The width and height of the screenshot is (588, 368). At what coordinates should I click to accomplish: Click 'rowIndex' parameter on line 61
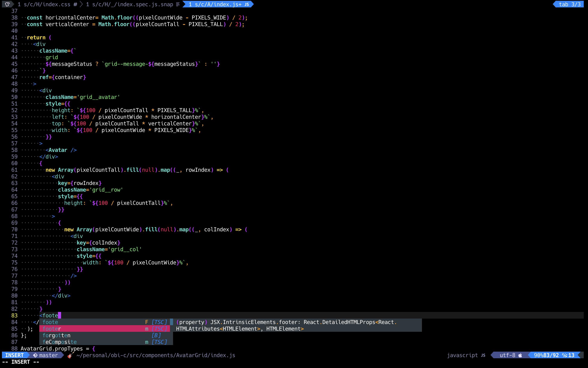198,170
